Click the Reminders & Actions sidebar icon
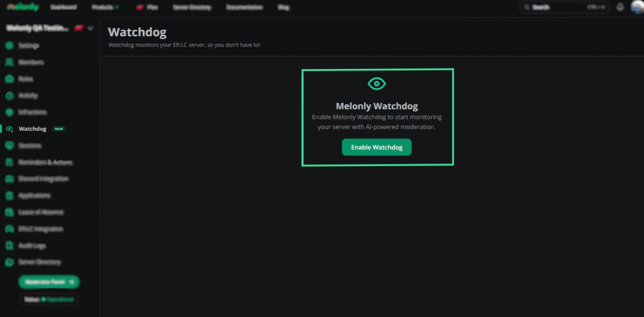Image resolution: width=644 pixels, height=317 pixels. click(x=9, y=162)
